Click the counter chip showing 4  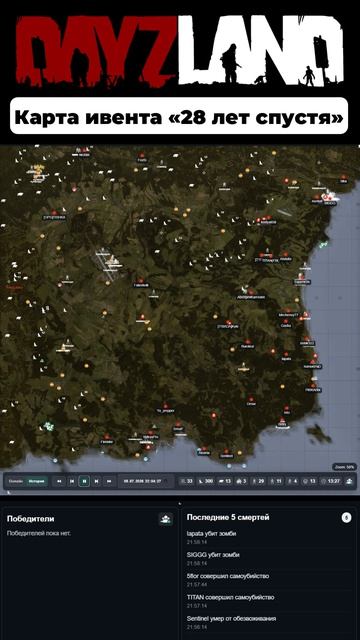click(292, 481)
